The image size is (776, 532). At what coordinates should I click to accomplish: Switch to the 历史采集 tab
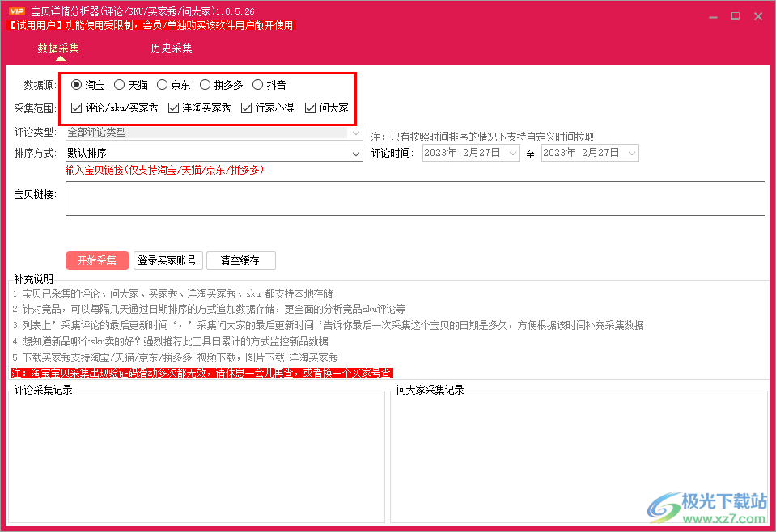click(171, 48)
